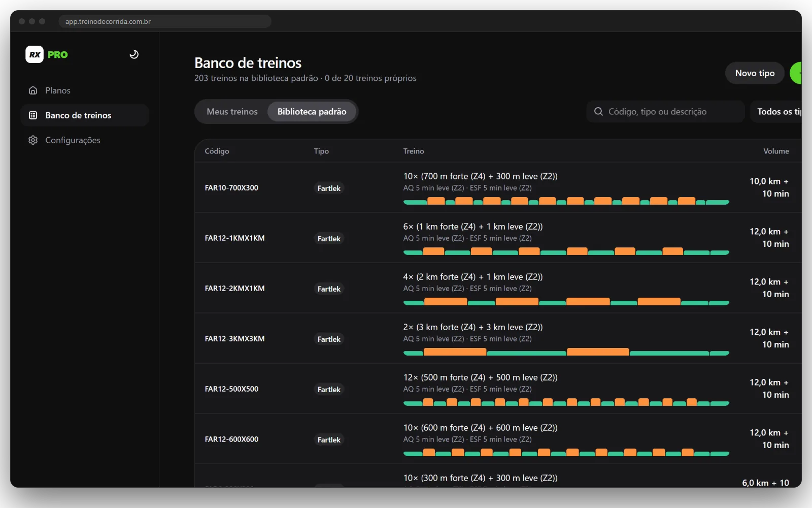
Task: Select the Biblioteca padrão tab
Action: pyautogui.click(x=312, y=112)
